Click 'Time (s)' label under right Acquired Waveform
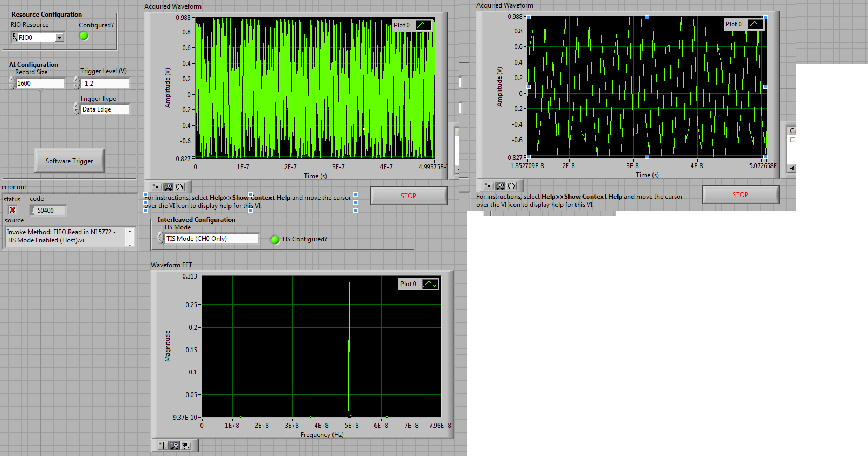This screenshot has height=466, width=868. click(x=647, y=175)
